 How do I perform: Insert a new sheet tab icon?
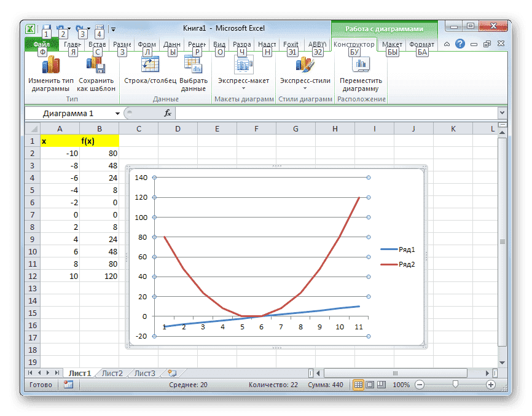coord(171,373)
